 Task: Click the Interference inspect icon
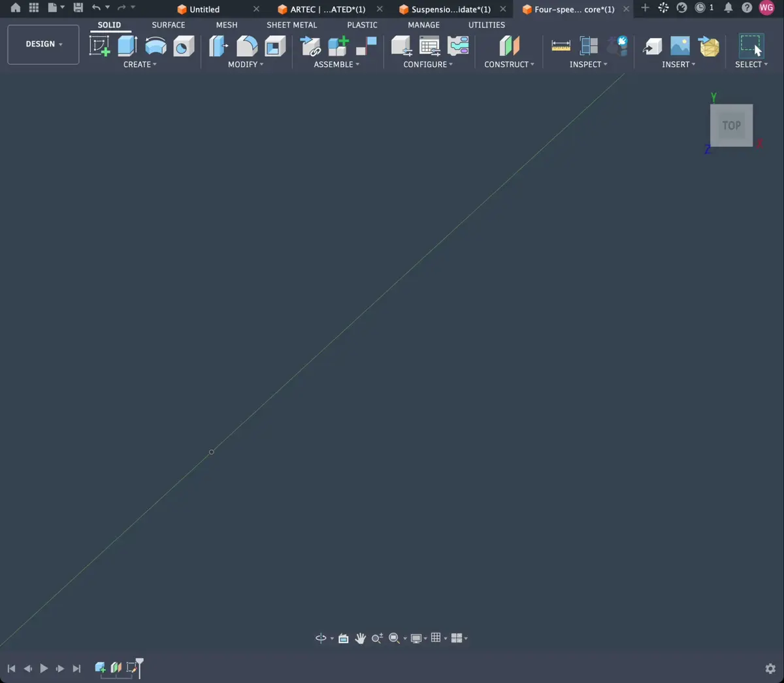(x=589, y=46)
